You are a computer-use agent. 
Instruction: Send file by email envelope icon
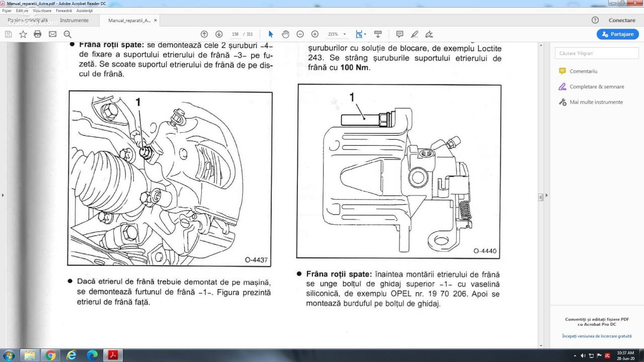click(52, 34)
